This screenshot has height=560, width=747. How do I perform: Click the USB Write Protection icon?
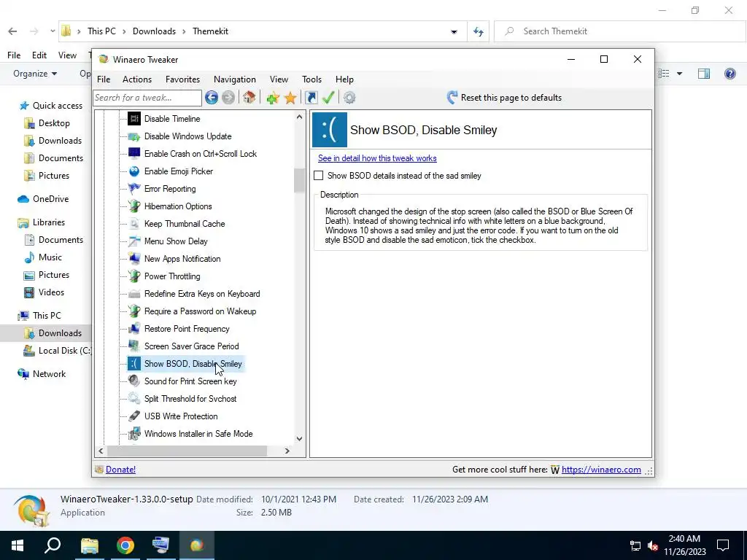tap(134, 416)
